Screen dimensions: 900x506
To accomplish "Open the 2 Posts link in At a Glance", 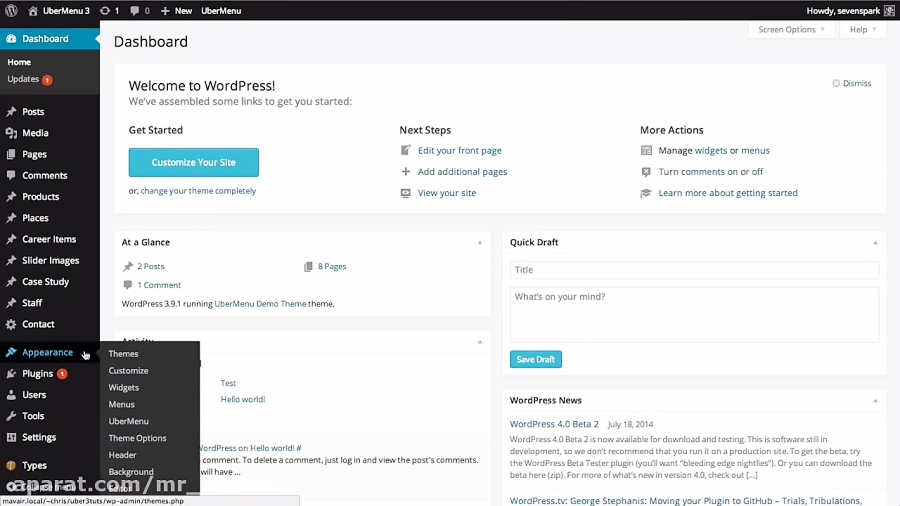I will point(150,266).
